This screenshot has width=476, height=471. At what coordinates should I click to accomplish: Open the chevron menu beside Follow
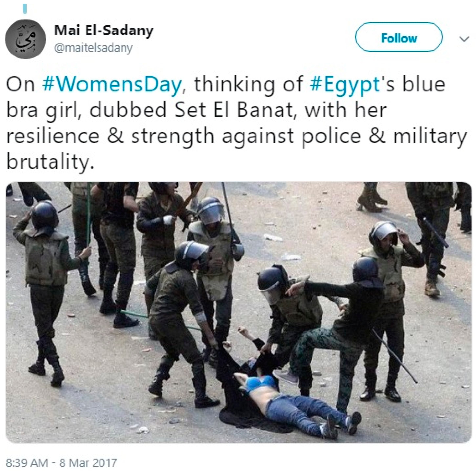(x=464, y=39)
